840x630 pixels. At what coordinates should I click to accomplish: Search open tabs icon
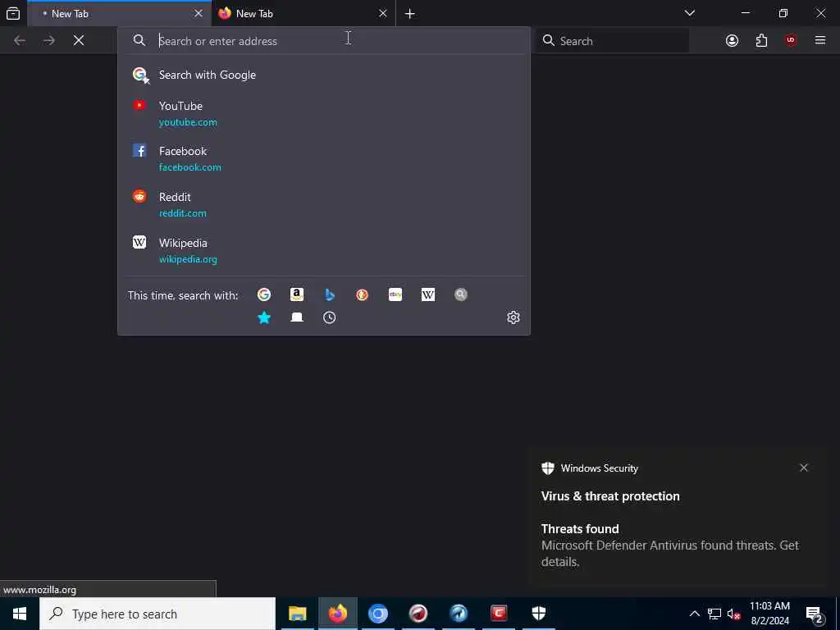coord(297,317)
